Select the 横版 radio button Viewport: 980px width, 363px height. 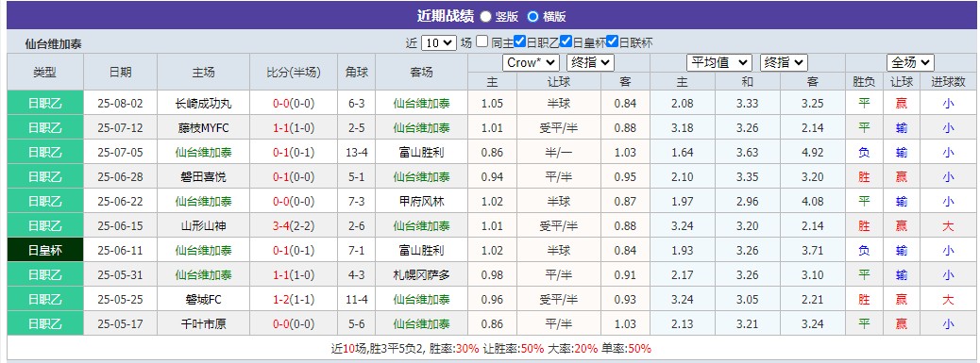tap(532, 17)
